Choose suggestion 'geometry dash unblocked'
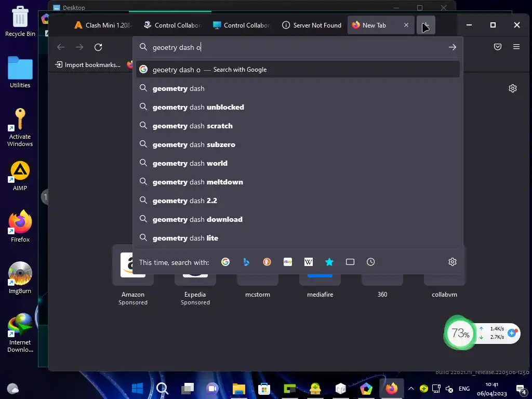The image size is (532, 399). pos(298,107)
